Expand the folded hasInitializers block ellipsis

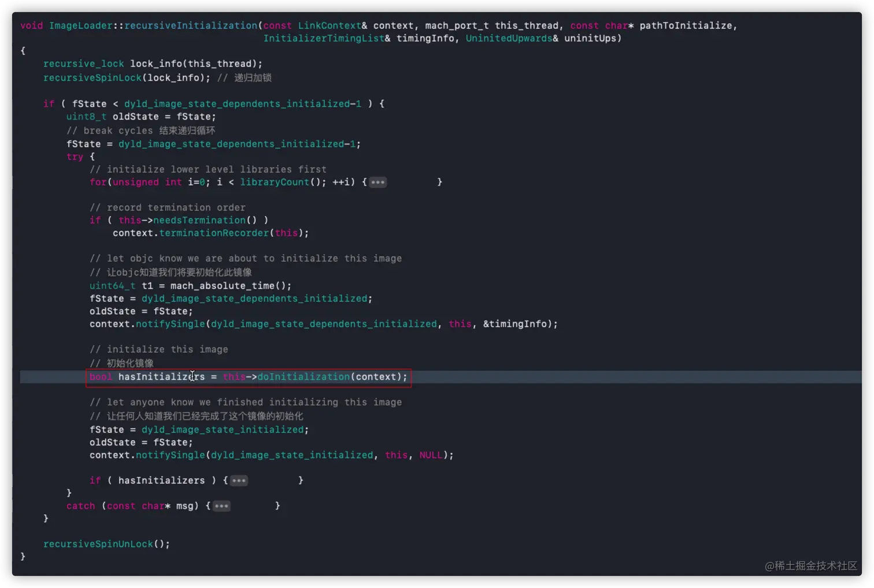click(x=239, y=481)
